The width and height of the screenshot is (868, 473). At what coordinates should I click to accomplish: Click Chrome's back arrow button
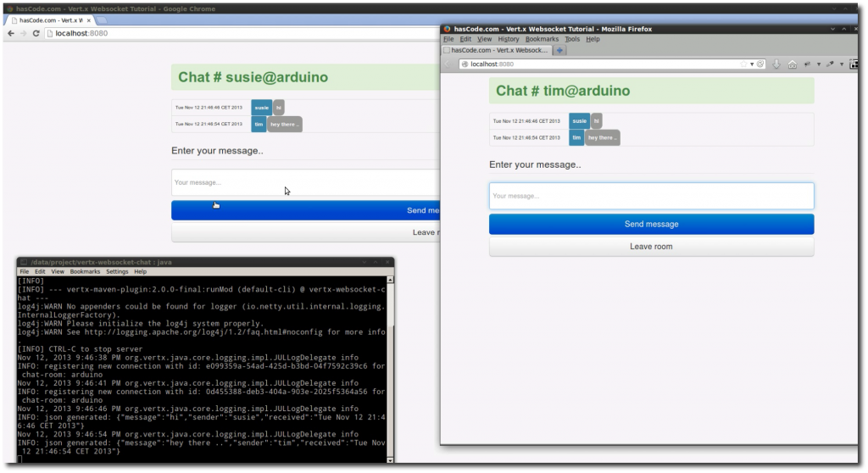(x=10, y=33)
